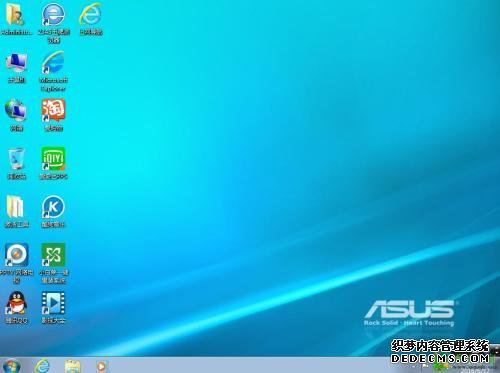Launch Windows Media Player from the taskbar
Screen dimensions: 500x373
point(101,366)
